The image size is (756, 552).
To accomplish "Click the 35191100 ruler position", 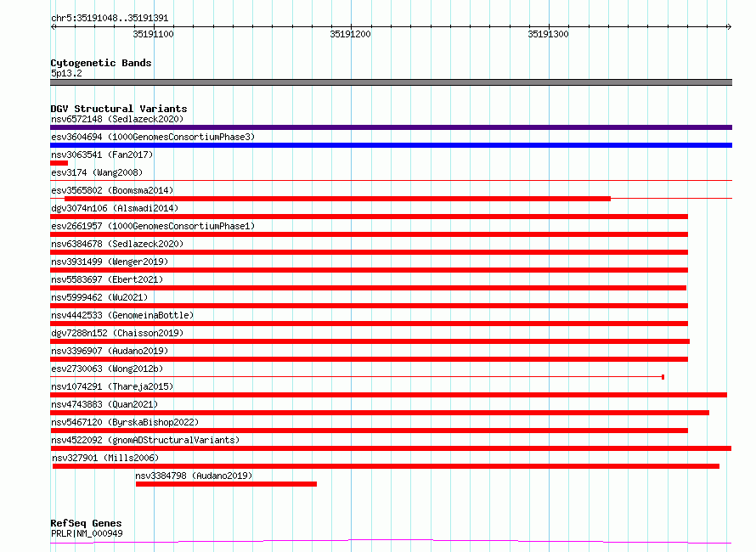I will pyautogui.click(x=153, y=34).
